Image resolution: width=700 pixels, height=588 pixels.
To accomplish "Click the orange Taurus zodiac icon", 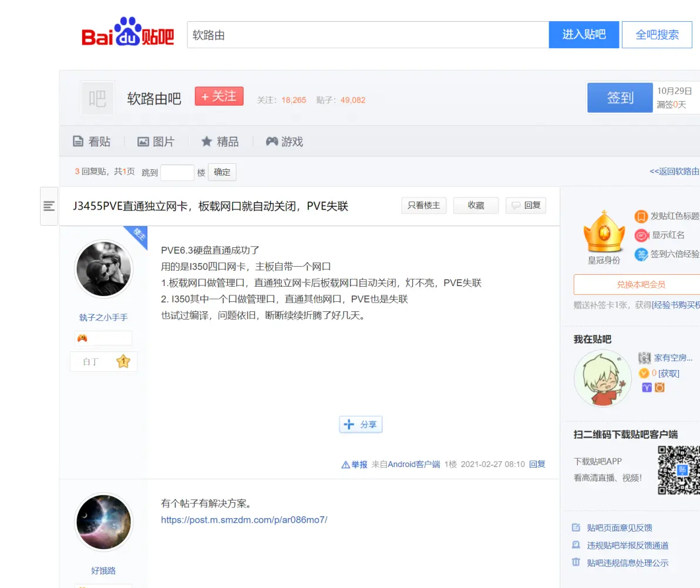I will [x=659, y=387].
